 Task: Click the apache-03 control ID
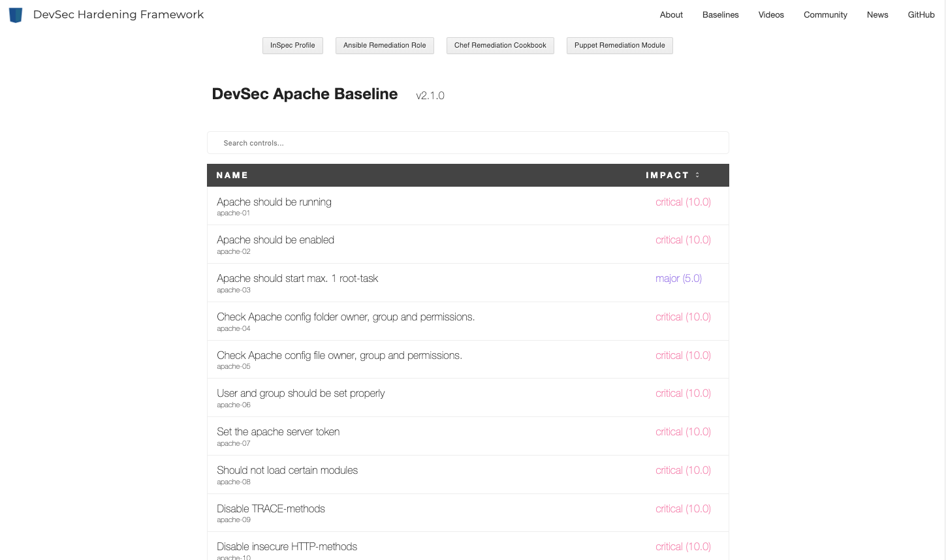(x=234, y=290)
